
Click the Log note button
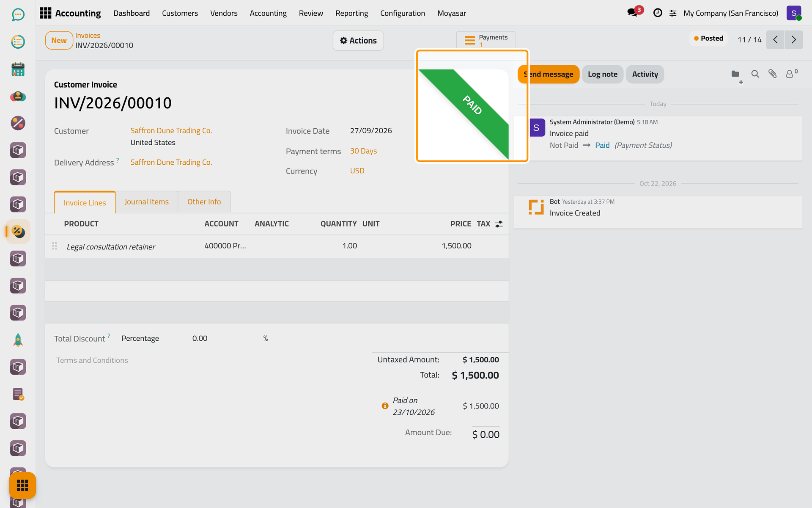[x=602, y=74]
